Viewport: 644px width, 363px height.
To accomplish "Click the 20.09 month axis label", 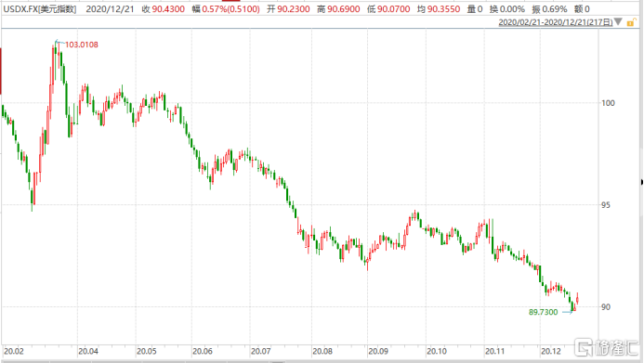I will [x=378, y=352].
